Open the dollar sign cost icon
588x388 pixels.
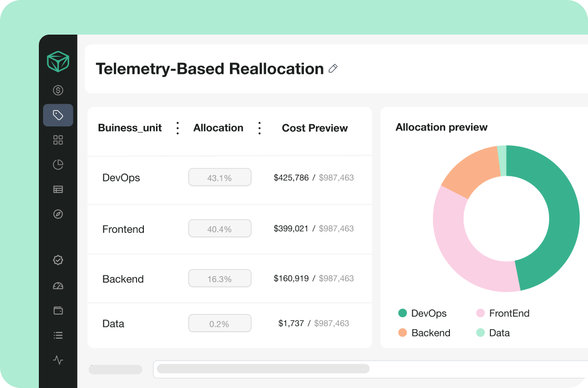pyautogui.click(x=58, y=90)
